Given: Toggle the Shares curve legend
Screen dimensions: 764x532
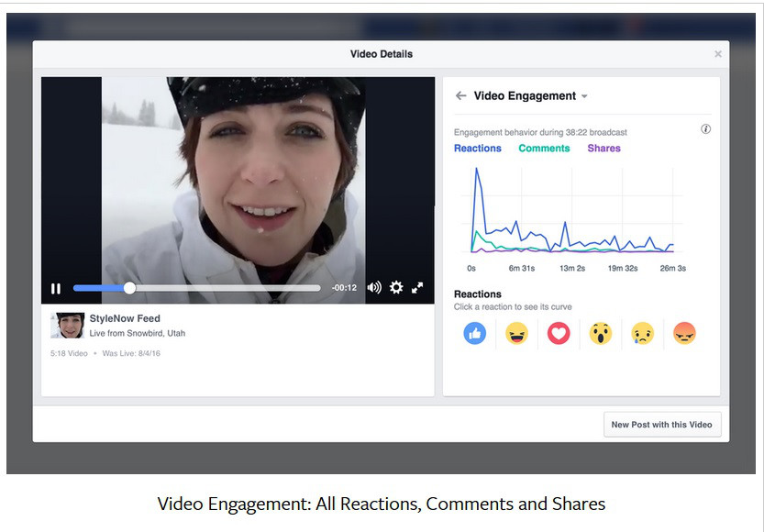Looking at the screenshot, I should (x=603, y=149).
